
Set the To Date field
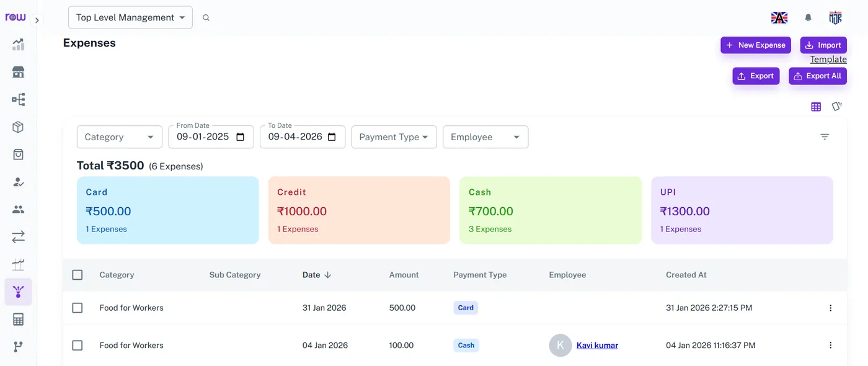(x=303, y=137)
